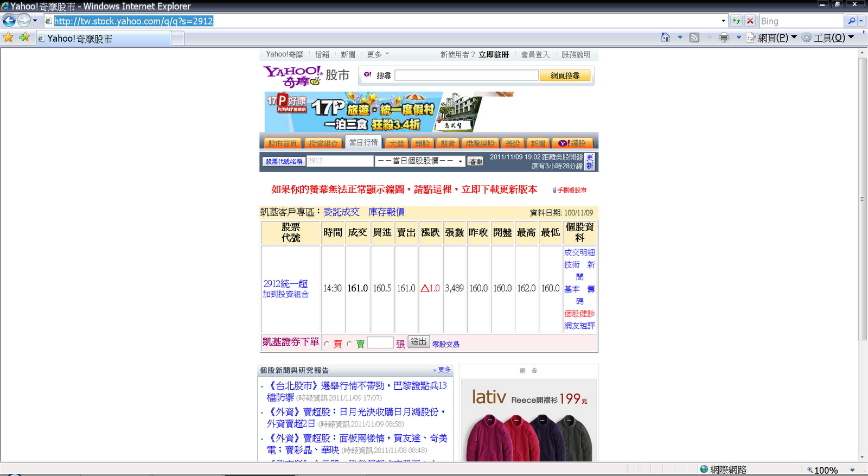Click the Home house icon
The height and width of the screenshot is (476, 868).
[x=666, y=37]
